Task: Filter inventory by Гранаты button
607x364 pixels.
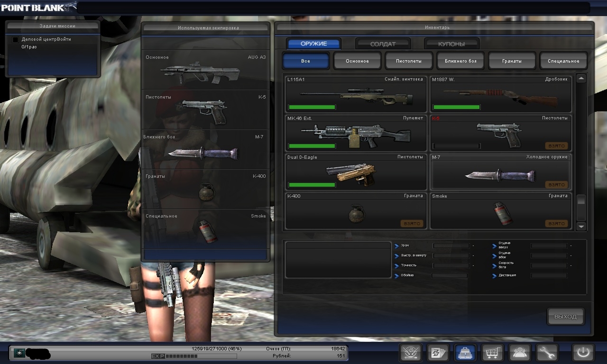Action: click(x=512, y=61)
